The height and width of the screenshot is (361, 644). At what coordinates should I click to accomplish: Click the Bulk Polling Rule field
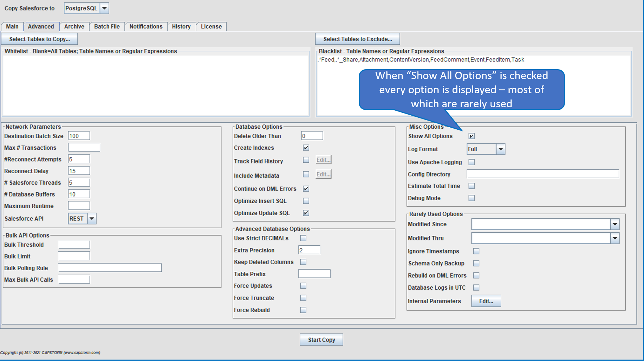point(110,267)
